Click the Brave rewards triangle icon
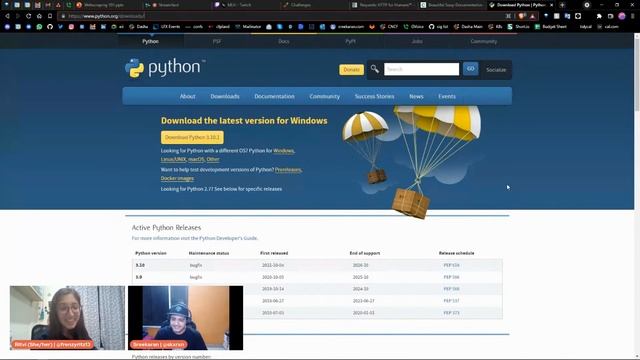 pos(532,16)
